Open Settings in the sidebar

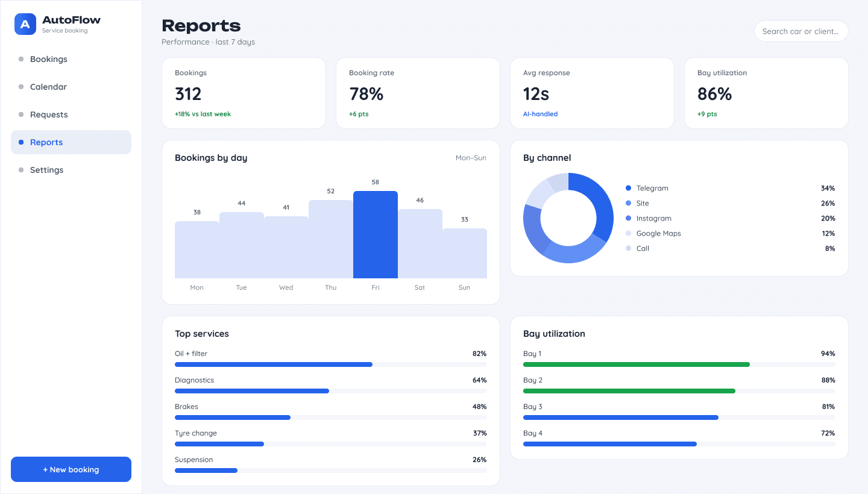point(71,170)
